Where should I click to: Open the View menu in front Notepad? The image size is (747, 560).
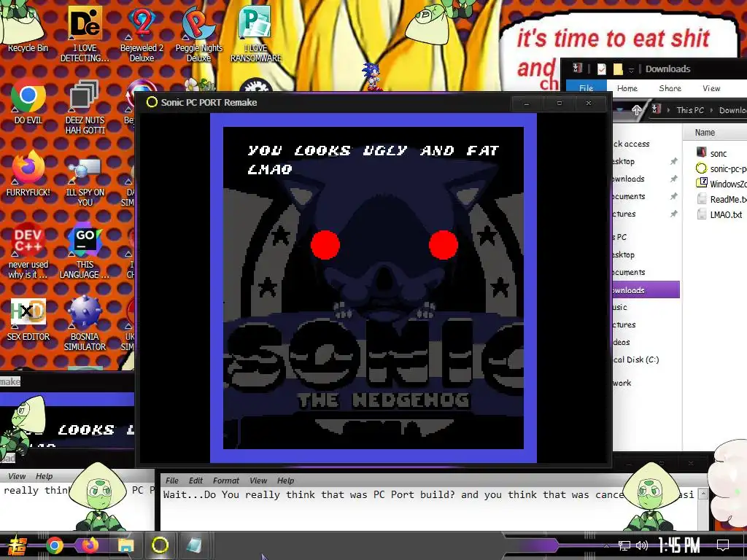pos(258,481)
